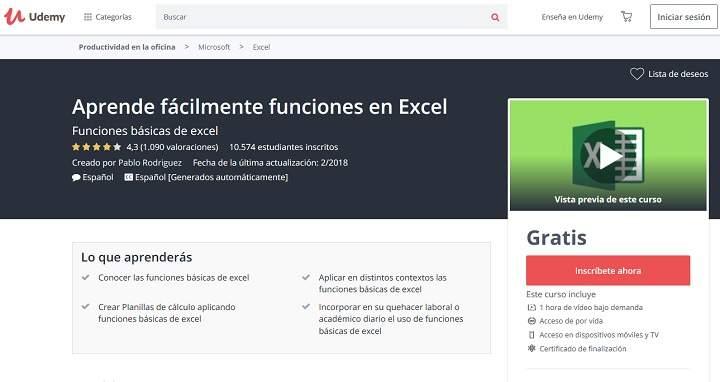Viewport: 720px width, 382px height.
Task: Open the shopping cart icon
Action: coord(626,17)
